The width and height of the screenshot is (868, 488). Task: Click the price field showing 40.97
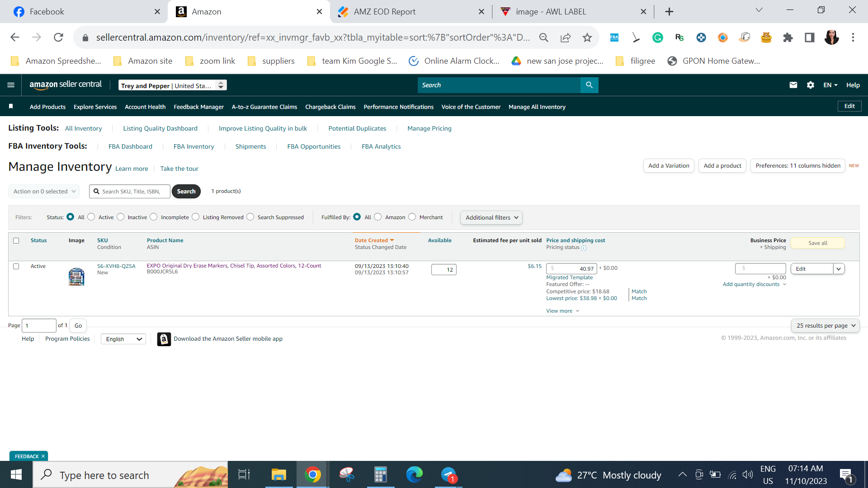571,268
